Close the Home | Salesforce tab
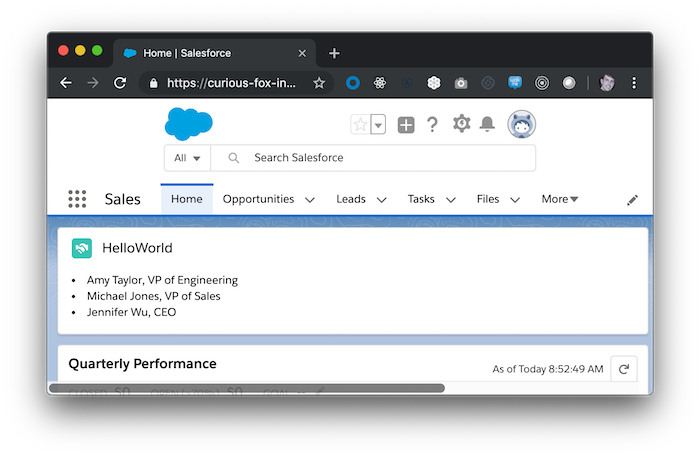Screen dimensions: 700x457 pos(302,54)
